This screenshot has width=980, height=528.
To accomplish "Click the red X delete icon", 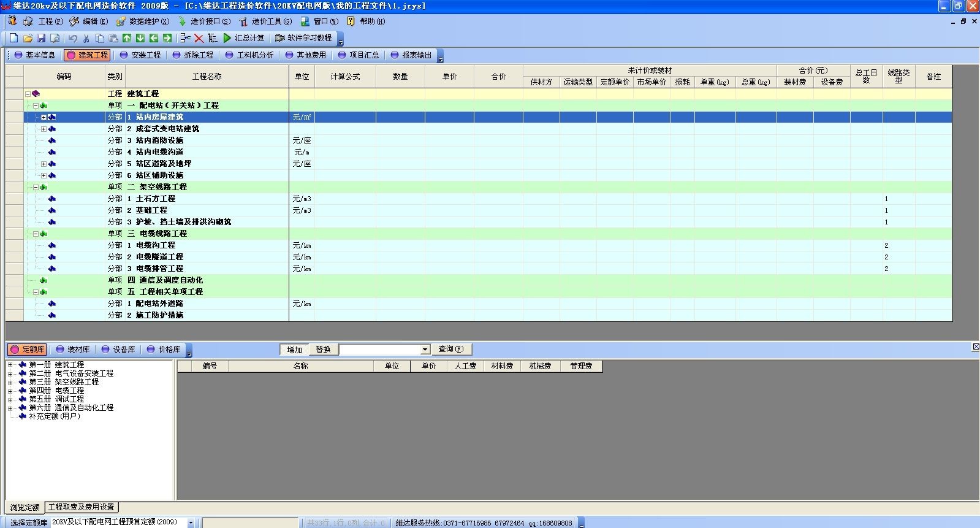I will (x=199, y=38).
